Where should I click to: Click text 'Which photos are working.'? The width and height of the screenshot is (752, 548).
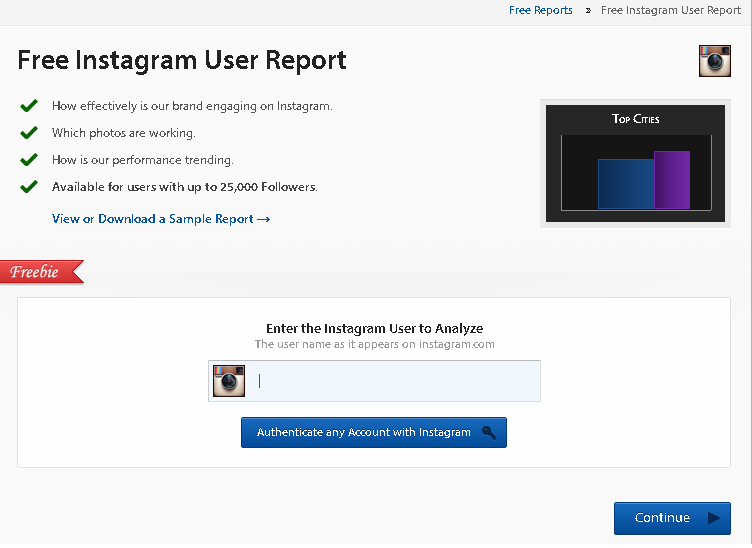point(124,133)
